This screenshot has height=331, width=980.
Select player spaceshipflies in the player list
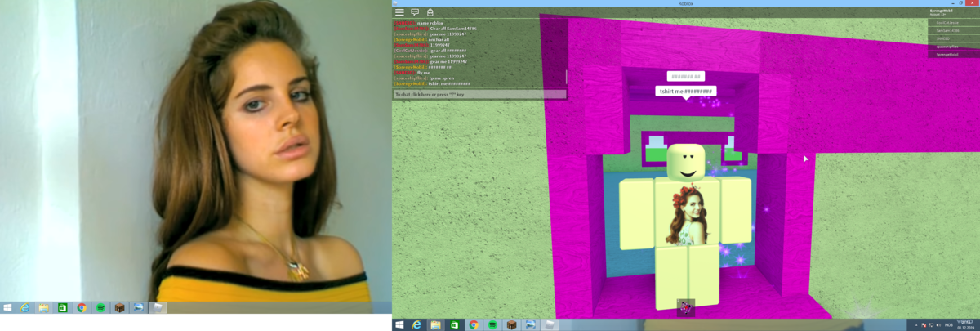coord(954,47)
